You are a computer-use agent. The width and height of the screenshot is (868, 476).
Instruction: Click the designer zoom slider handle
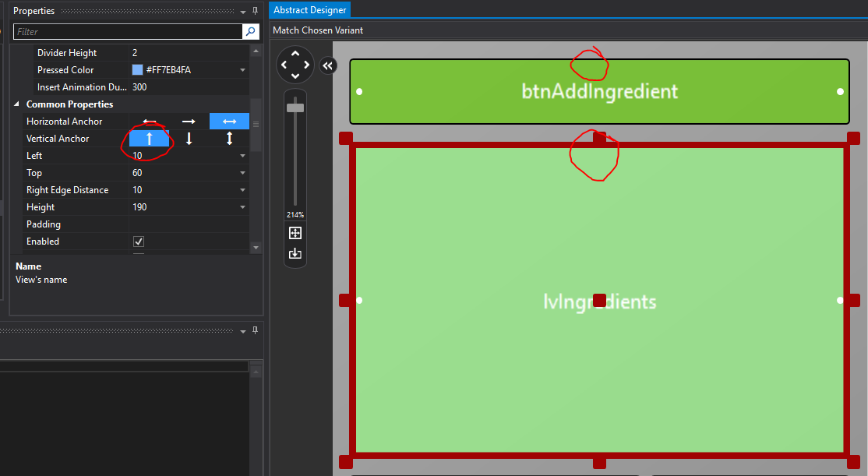(295, 108)
